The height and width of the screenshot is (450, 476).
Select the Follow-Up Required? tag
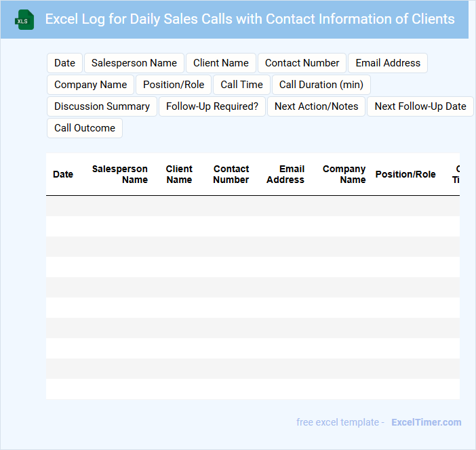click(x=212, y=106)
